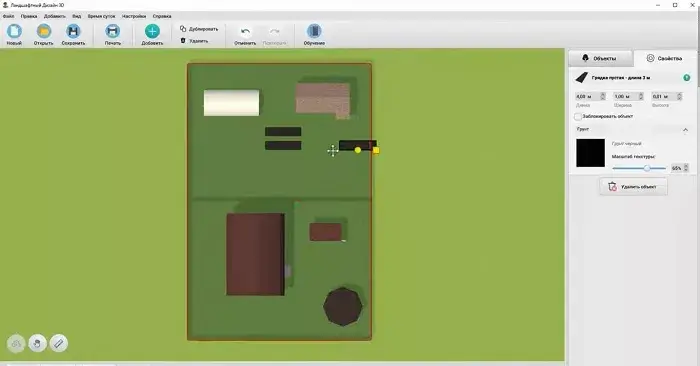Screen dimensions: 700x366
Task: Duplicate selected object with Дублировать
Action: coord(199,29)
